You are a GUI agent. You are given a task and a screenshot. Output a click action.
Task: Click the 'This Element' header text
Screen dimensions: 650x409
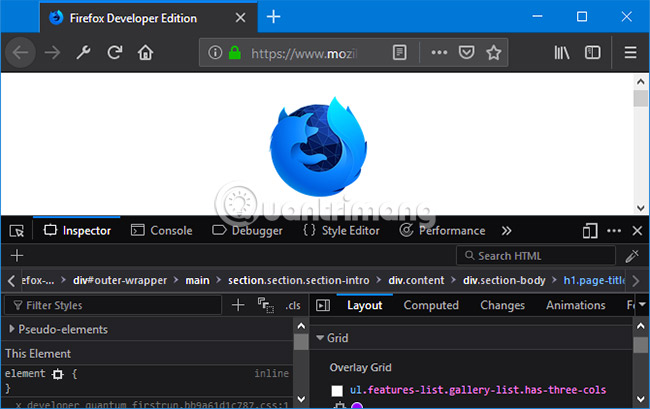(38, 353)
